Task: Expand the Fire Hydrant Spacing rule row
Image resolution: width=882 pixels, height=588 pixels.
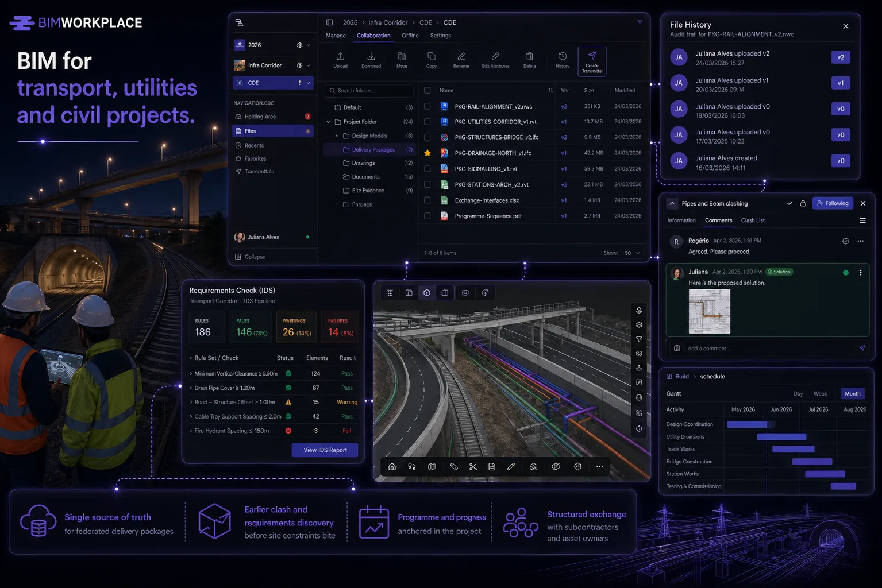Action: click(x=191, y=431)
